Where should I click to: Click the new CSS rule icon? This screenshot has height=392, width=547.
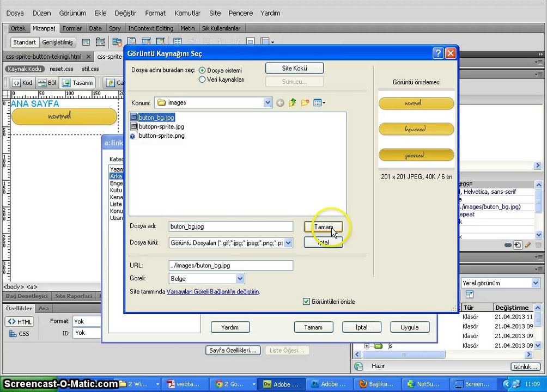click(518, 245)
